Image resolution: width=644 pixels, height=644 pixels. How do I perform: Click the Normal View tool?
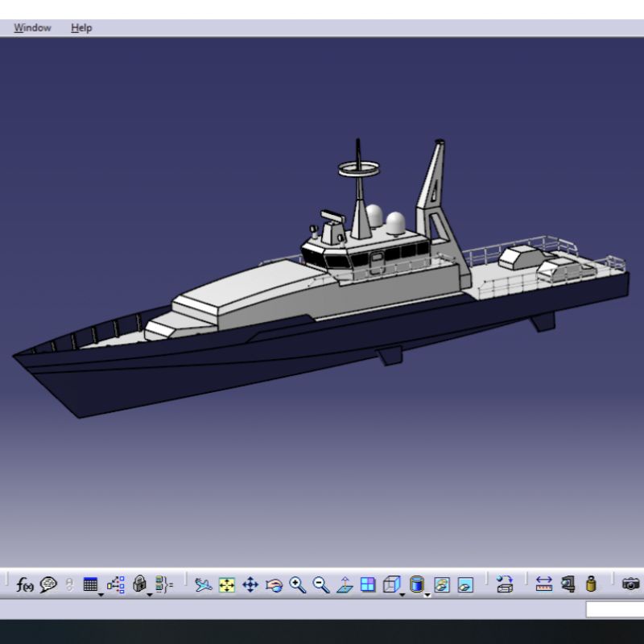(x=344, y=585)
